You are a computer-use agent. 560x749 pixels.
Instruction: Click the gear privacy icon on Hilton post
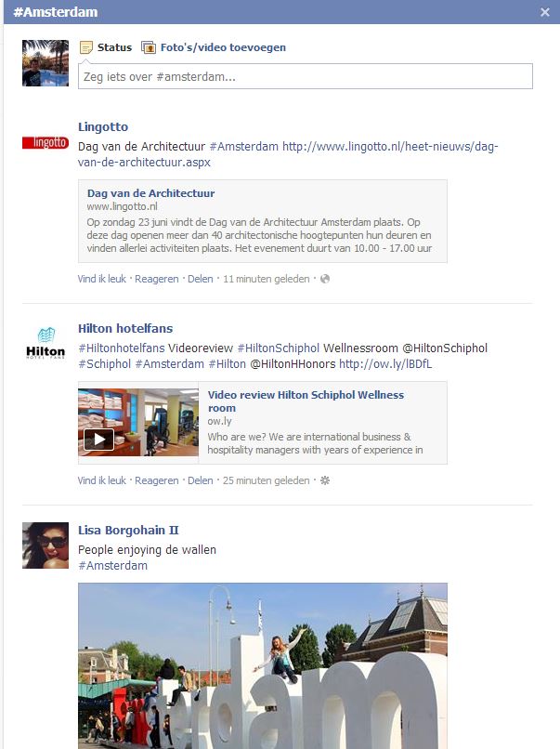click(x=325, y=480)
